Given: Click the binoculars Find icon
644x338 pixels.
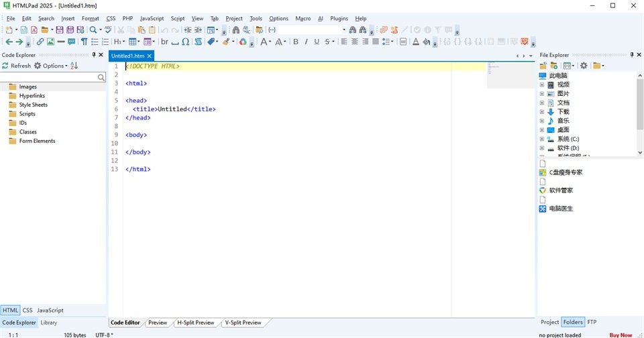Looking at the screenshot, I should point(235,30).
